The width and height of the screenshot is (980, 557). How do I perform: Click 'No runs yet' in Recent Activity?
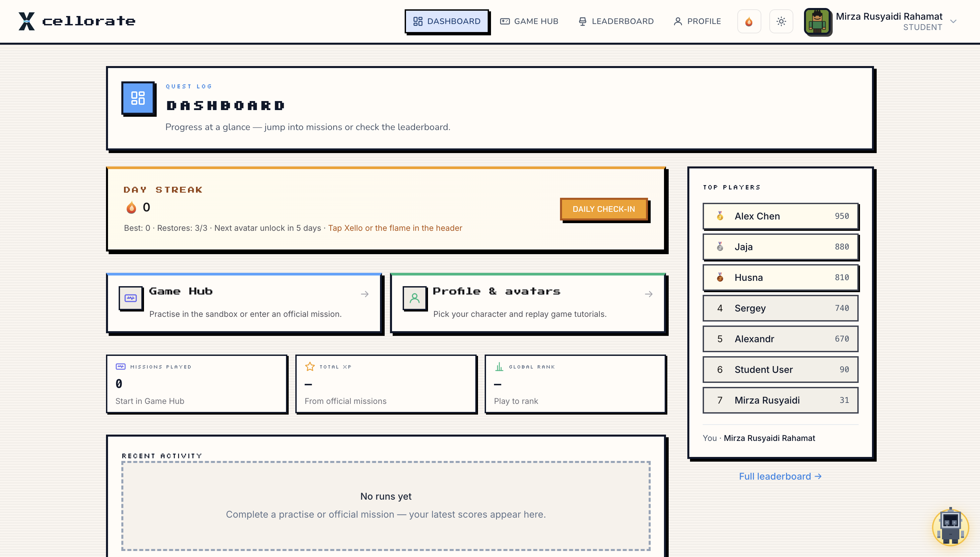pyautogui.click(x=386, y=496)
